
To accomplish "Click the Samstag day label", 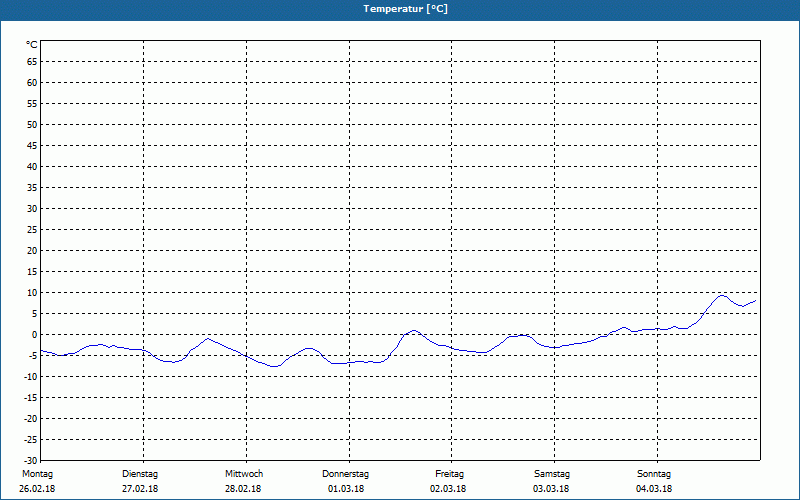I will click(x=552, y=474).
